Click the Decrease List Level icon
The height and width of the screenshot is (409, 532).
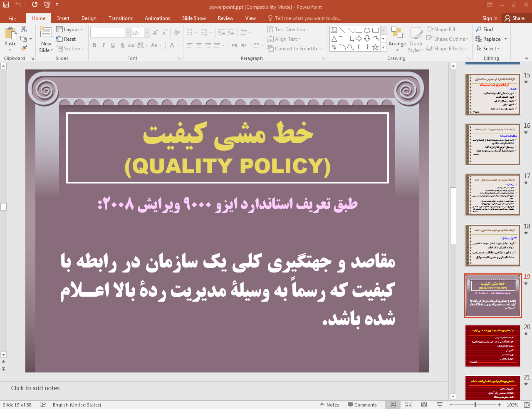tap(222, 32)
